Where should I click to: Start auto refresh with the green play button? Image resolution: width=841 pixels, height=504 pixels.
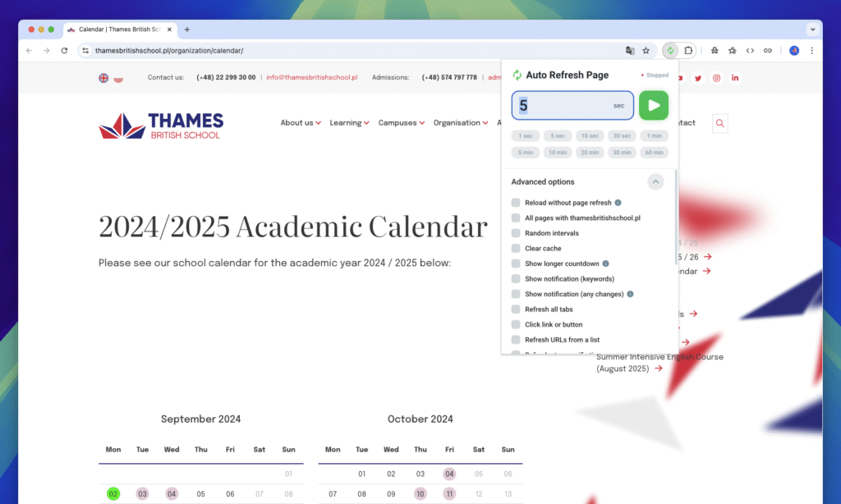pos(653,105)
